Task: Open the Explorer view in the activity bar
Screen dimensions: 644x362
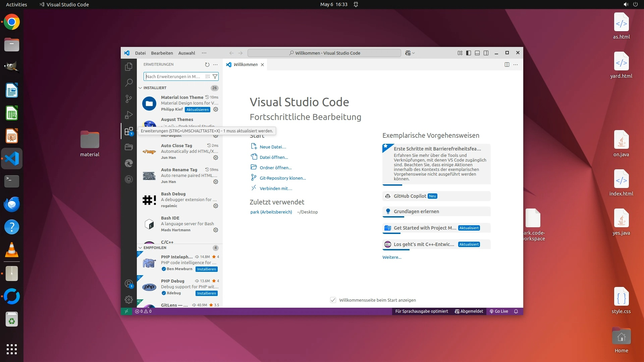Action: click(128, 67)
